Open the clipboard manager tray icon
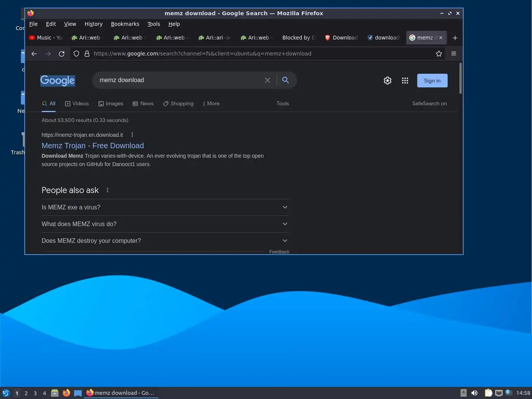This screenshot has height=399, width=532. pos(488,393)
